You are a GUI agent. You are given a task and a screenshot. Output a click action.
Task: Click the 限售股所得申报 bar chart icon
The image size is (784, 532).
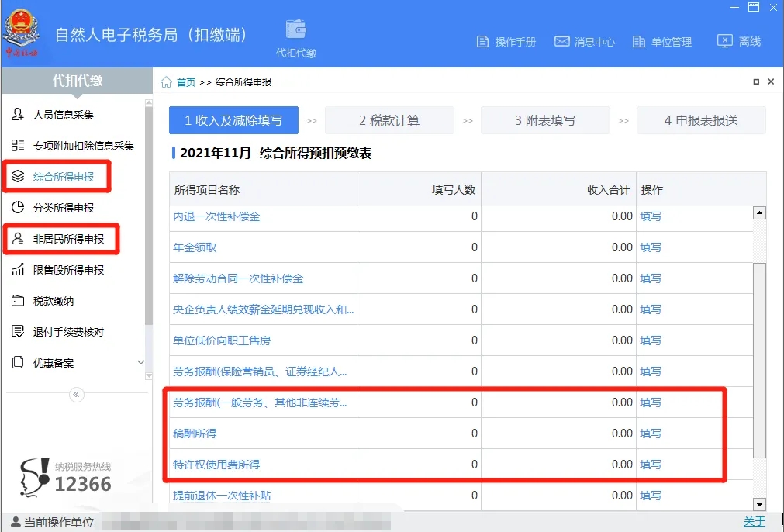coord(18,270)
